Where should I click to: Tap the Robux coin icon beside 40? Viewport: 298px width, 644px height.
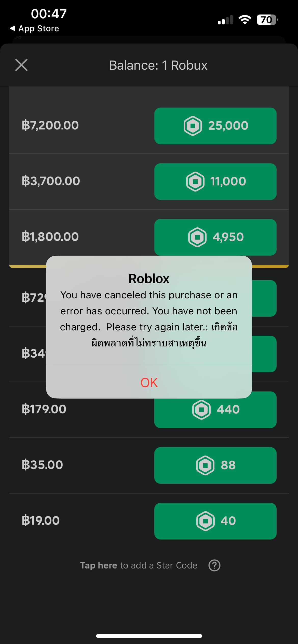205,521
